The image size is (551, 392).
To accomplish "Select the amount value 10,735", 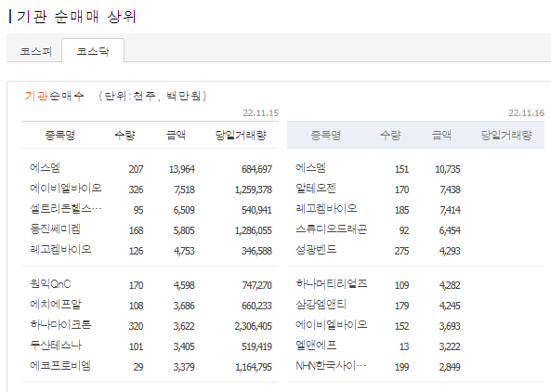I will pos(448,169).
